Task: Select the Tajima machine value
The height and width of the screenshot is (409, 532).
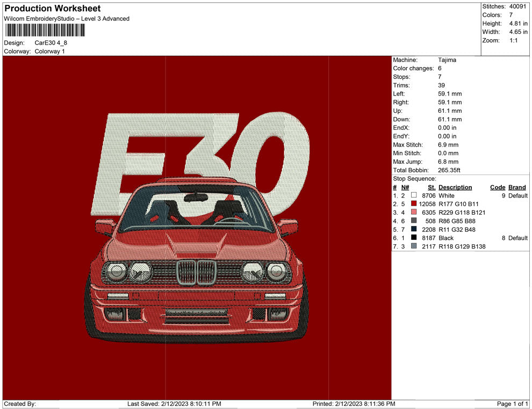Action: pos(447,60)
